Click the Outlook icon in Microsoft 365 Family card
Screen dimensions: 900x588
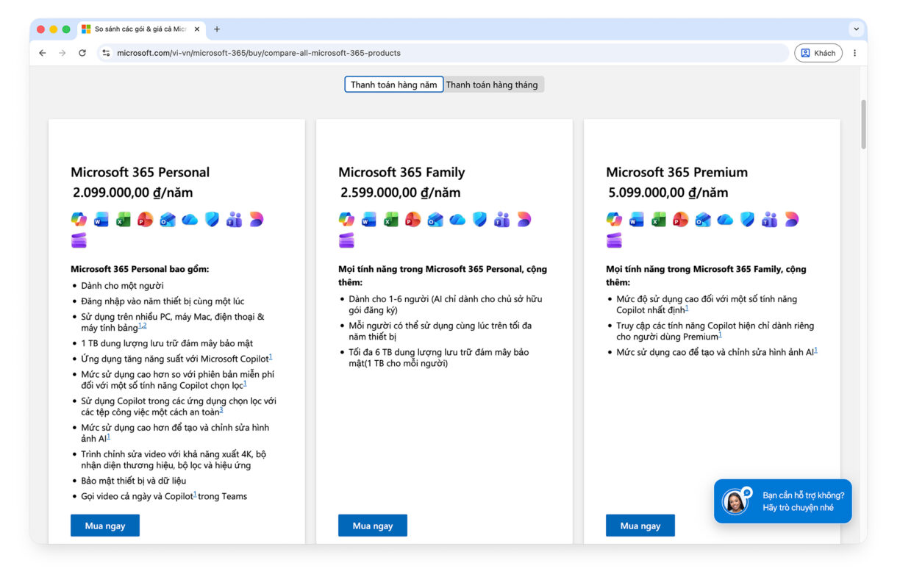(x=435, y=219)
